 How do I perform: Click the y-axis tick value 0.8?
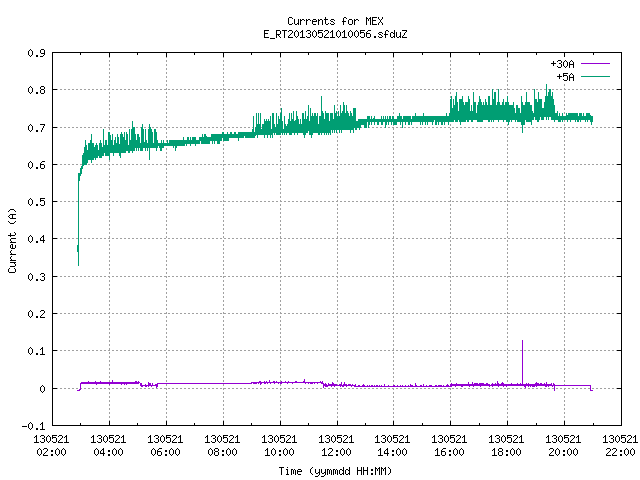point(36,90)
